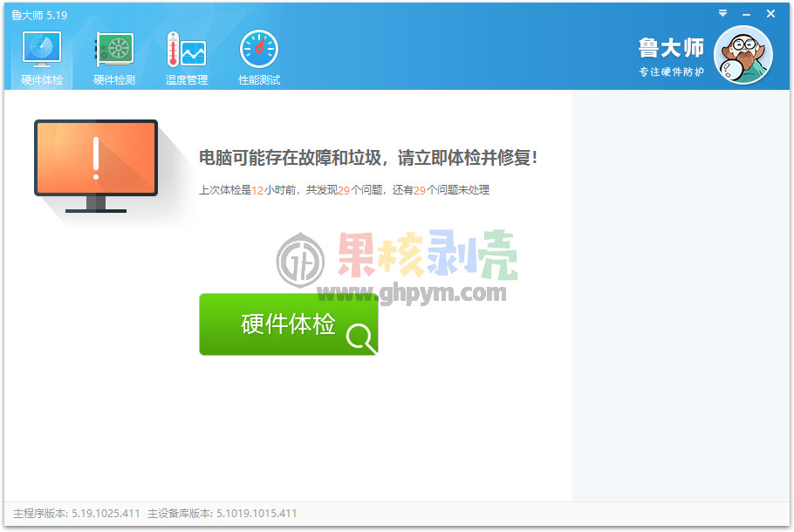The height and width of the screenshot is (532, 794).
Task: Open the title bar dropdown menu arrow
Action: click(722, 14)
